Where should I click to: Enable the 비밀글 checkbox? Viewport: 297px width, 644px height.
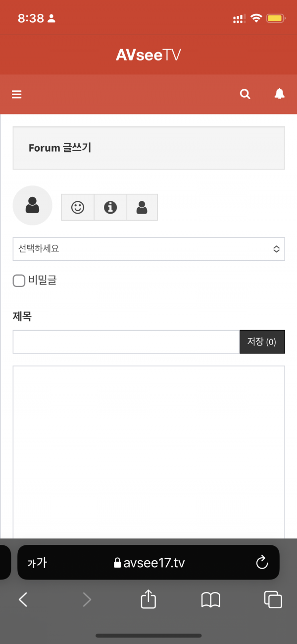click(19, 281)
